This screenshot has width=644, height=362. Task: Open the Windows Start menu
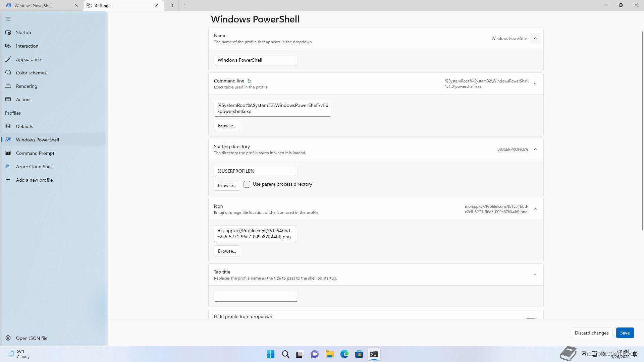270,354
